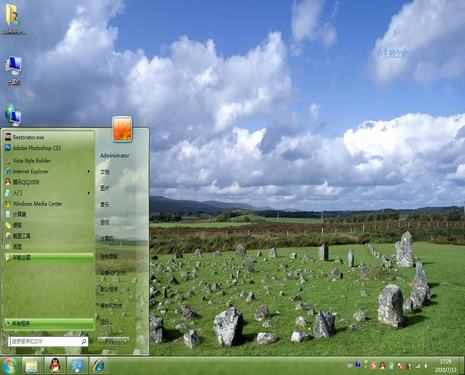
Task: Click the taskbar icon between QQ and Internet Explorer
Action: (x=77, y=366)
